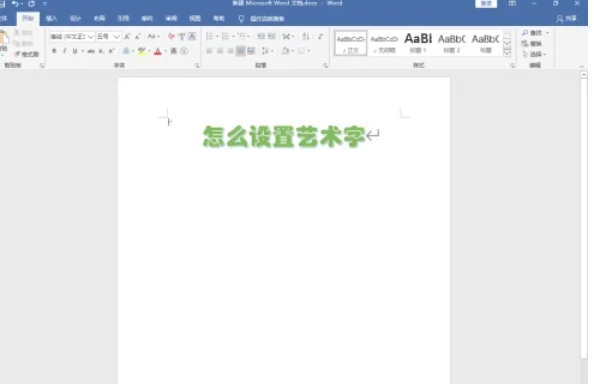Open the font color dropdown arrow
594x384 pixels.
[x=166, y=51]
